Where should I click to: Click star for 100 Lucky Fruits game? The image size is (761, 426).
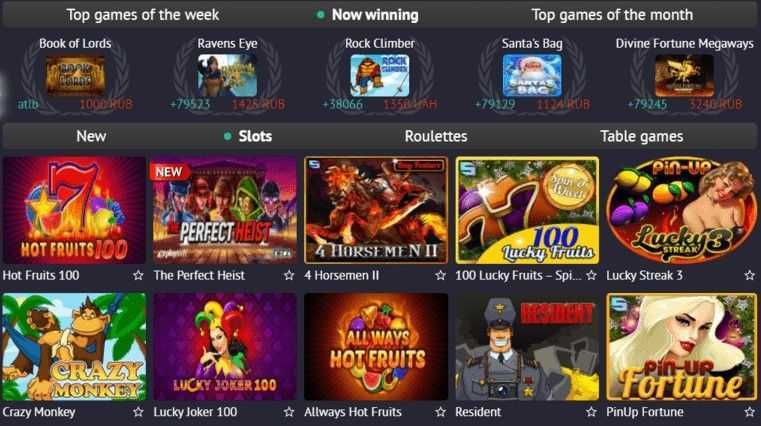(591, 276)
